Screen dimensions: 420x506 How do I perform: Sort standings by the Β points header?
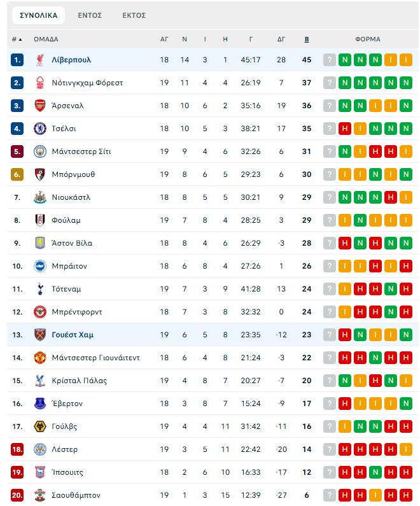point(307,39)
